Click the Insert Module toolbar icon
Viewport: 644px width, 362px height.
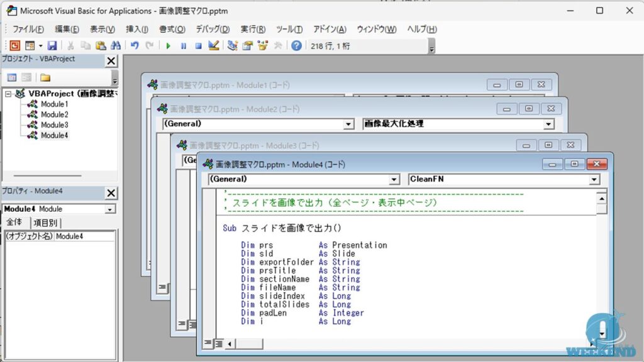[30, 45]
